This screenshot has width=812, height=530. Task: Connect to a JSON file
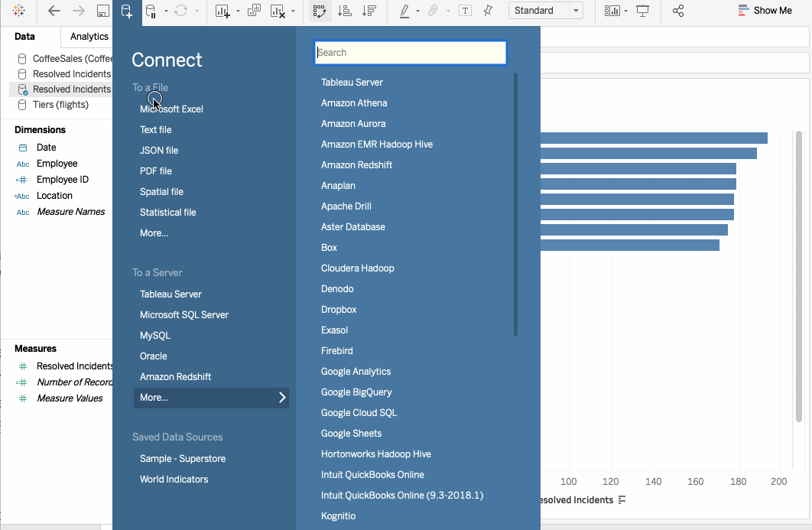click(159, 151)
